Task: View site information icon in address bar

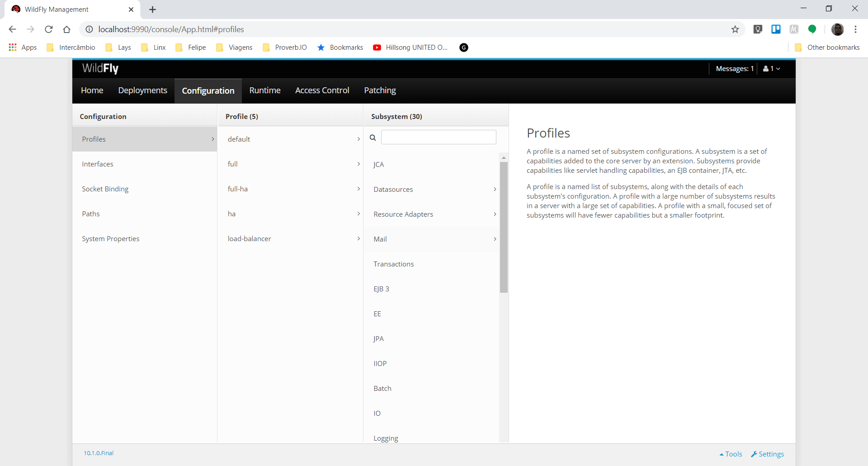Action: tap(90, 29)
